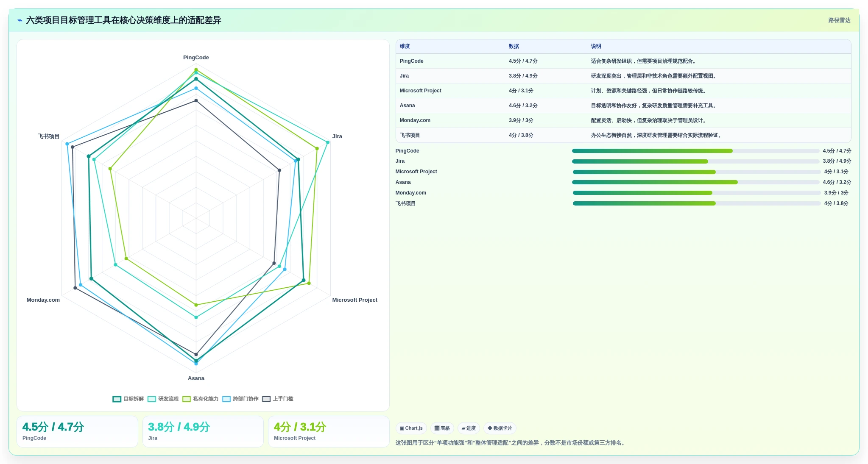Screen dimensions: 868x464
Task: Click the Jira axis label on radar
Action: pos(337,136)
